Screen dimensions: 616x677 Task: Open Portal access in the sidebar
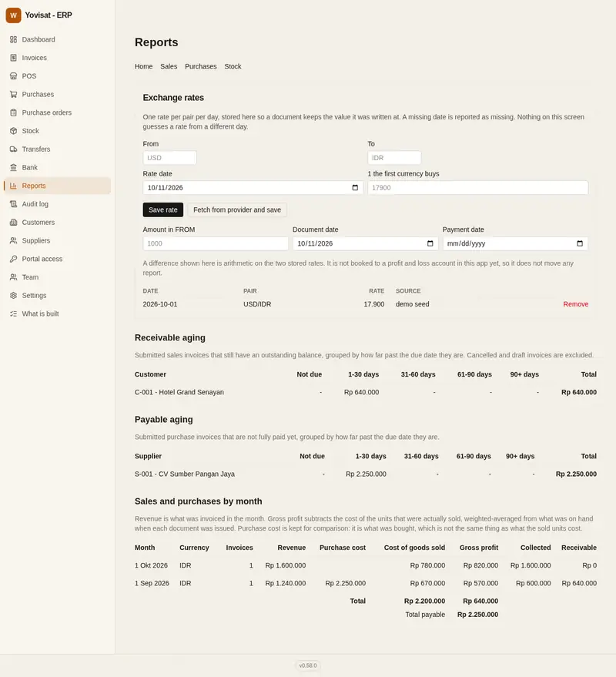pyautogui.click(x=57, y=259)
